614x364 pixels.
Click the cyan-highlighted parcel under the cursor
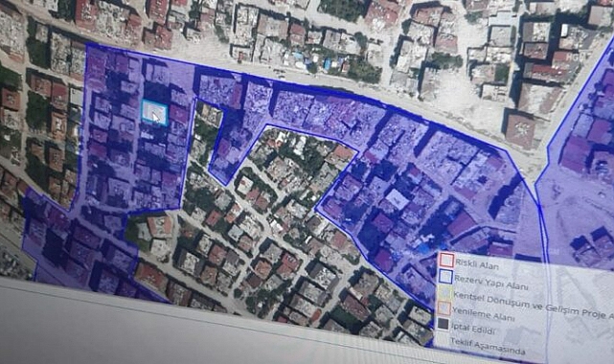[155, 113]
